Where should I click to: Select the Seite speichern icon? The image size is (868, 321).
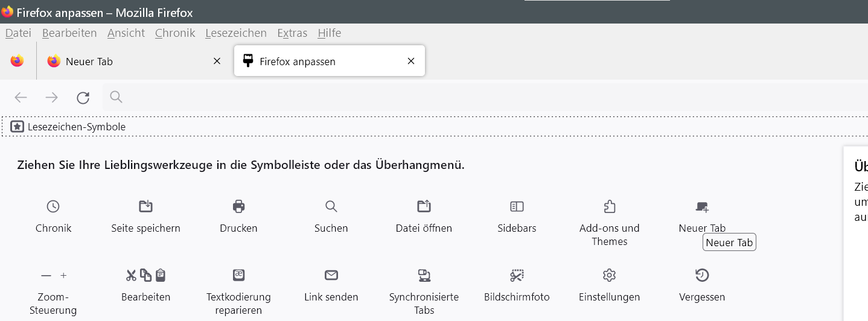[145, 207]
